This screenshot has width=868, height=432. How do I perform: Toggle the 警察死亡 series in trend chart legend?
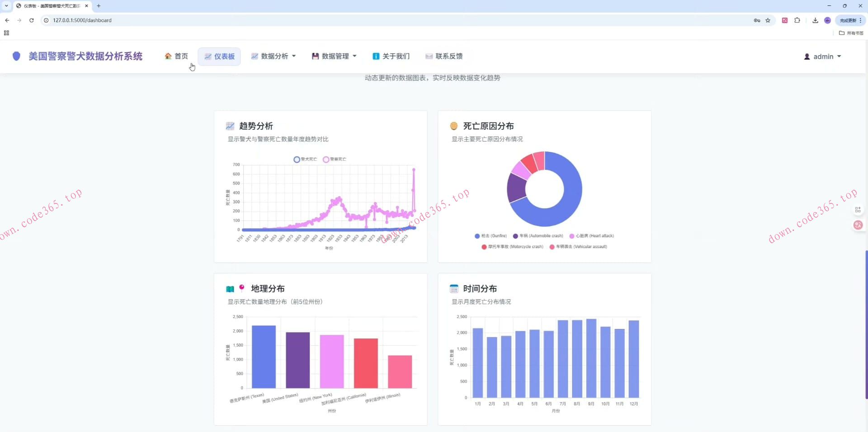(335, 159)
